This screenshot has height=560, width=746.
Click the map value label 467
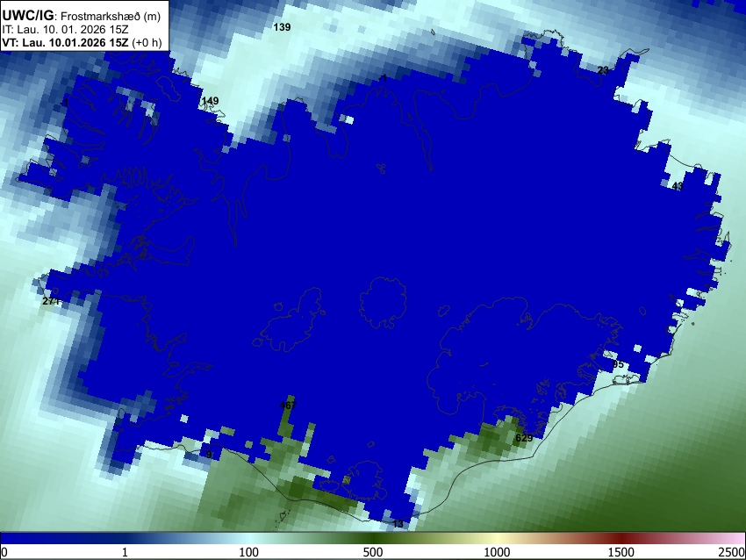pyautogui.click(x=288, y=406)
